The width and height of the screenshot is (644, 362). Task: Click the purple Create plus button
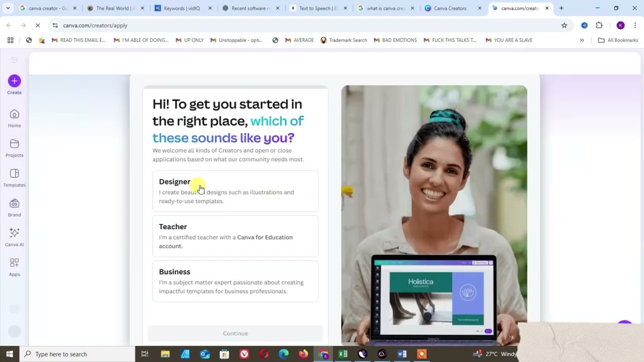tap(14, 81)
